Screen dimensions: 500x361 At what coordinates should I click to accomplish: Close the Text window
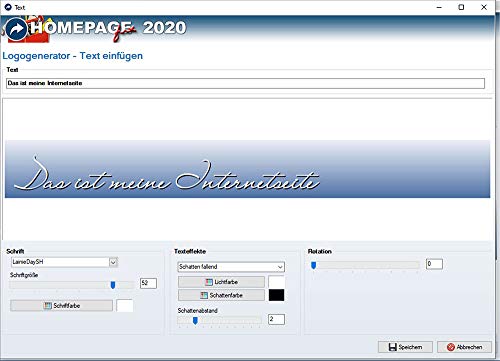tap(484, 7)
